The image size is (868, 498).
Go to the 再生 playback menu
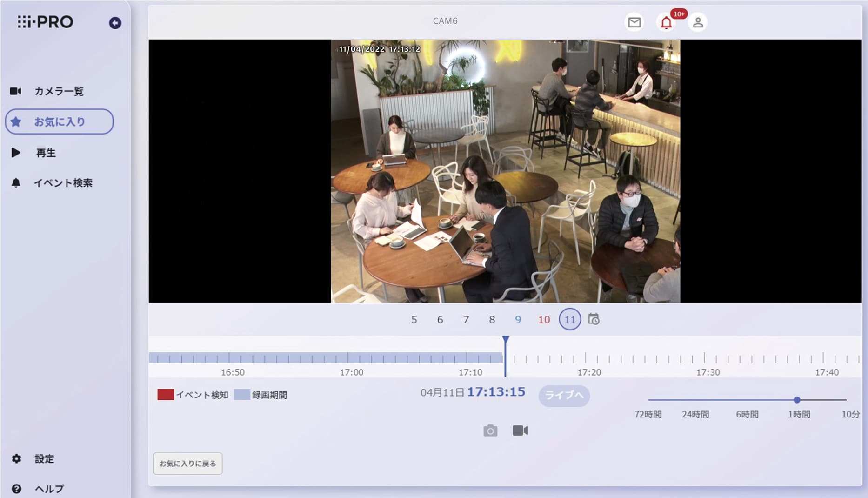tap(46, 153)
